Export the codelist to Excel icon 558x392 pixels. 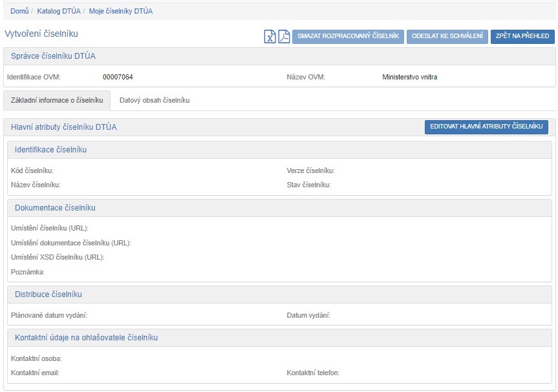click(x=270, y=36)
